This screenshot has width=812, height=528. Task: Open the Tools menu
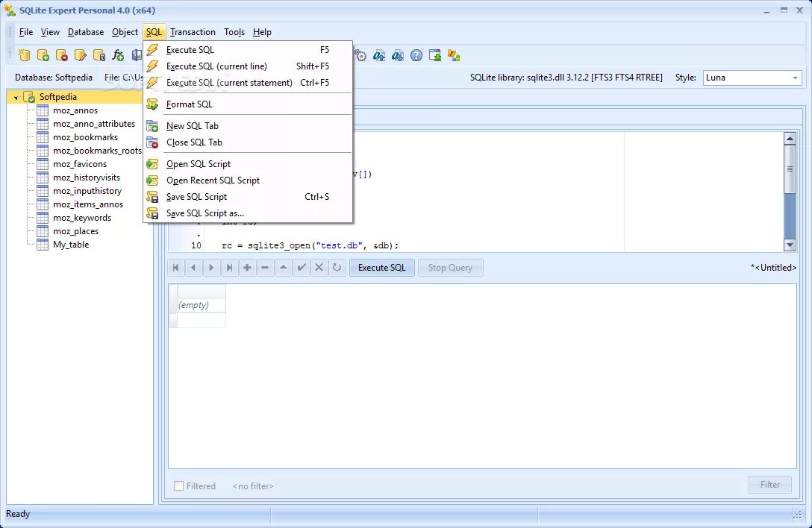(x=234, y=32)
